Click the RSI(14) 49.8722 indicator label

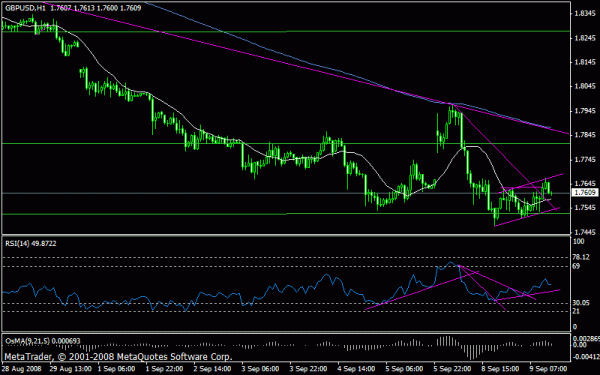[x=31, y=244]
